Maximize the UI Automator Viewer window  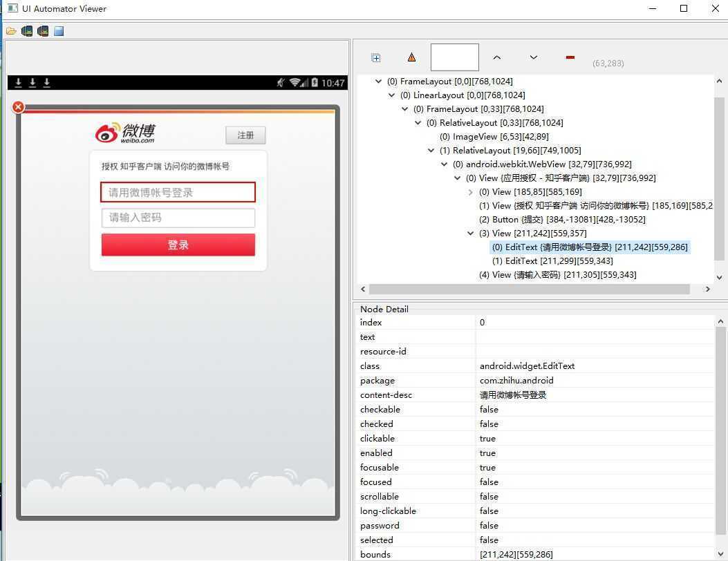click(x=684, y=8)
